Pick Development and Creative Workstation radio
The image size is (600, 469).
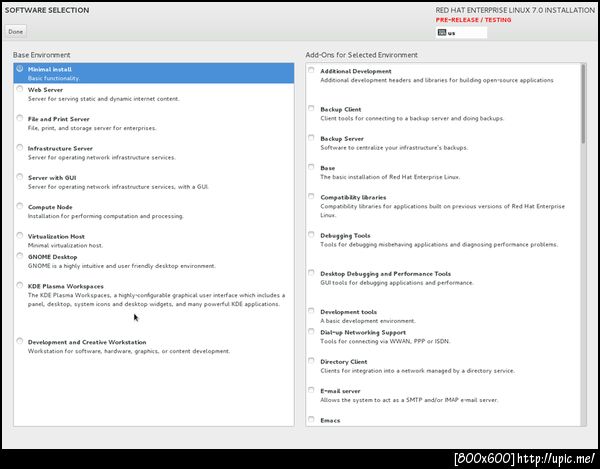click(20, 341)
